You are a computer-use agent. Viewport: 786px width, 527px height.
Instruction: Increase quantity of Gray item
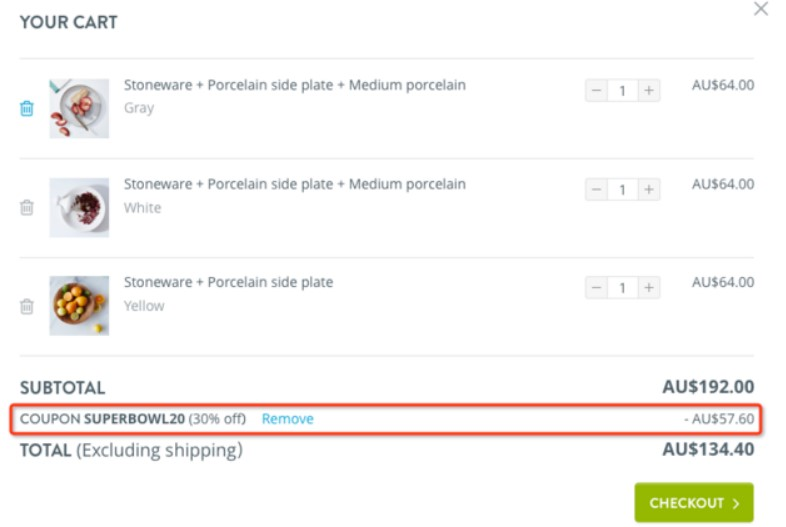(x=649, y=91)
